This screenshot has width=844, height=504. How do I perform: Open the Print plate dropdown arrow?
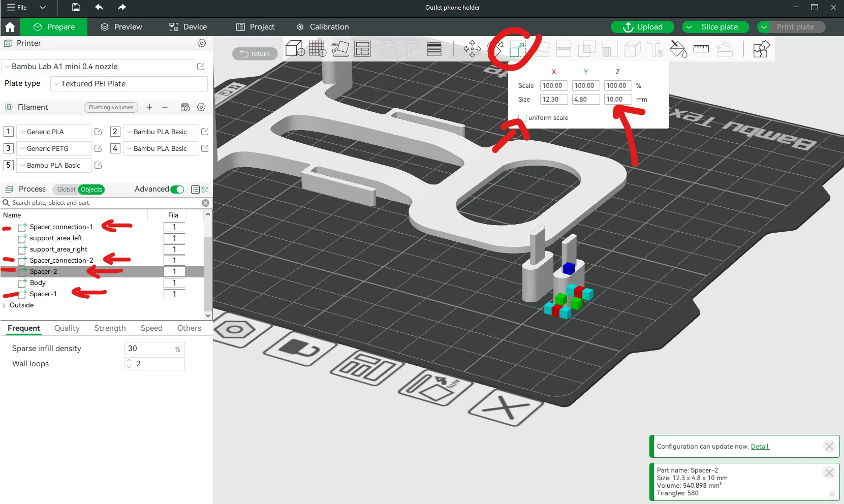[x=764, y=27]
